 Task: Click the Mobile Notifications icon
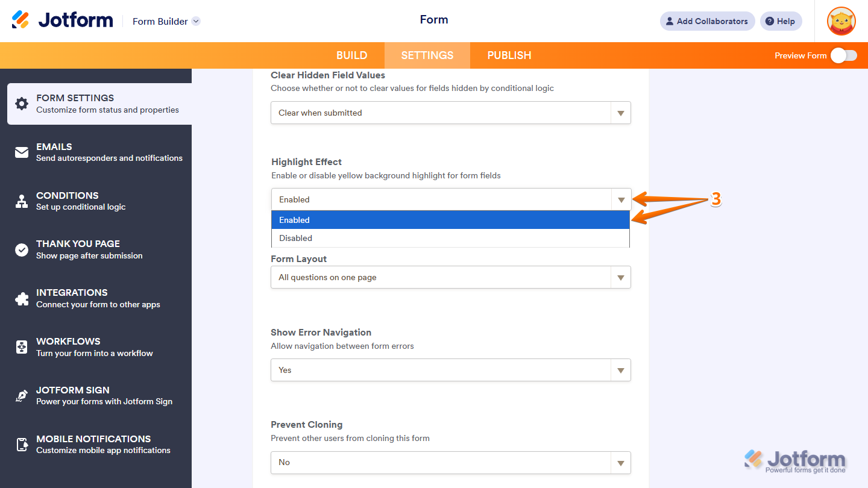pyautogui.click(x=22, y=444)
